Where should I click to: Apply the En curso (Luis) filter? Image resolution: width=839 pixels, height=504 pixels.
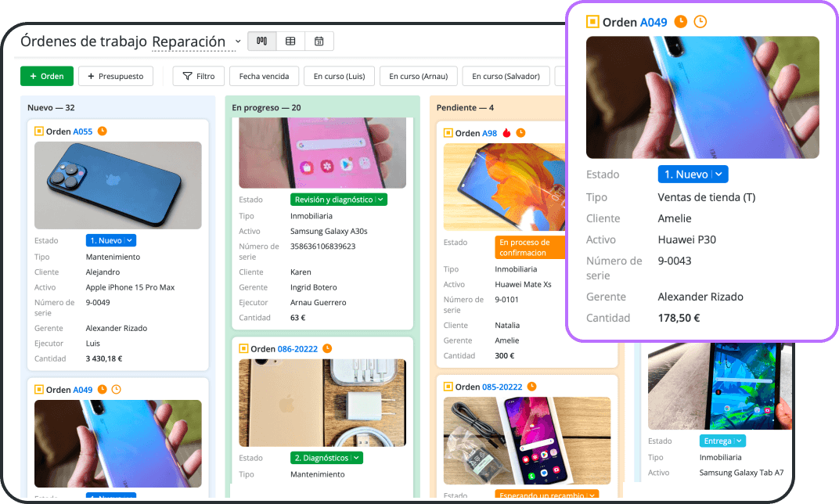click(x=339, y=76)
